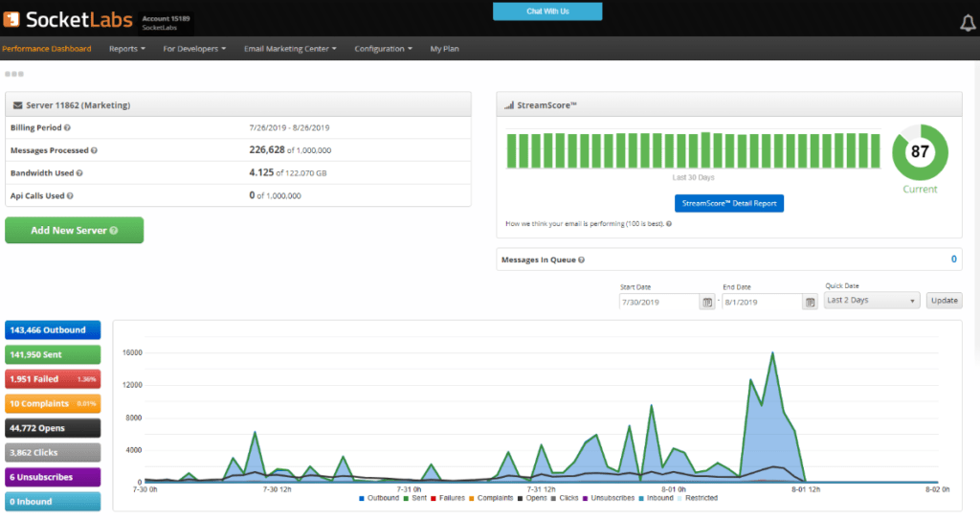Toggle Opens series in chart legend
Screen dimensions: 980x520
click(x=532, y=498)
